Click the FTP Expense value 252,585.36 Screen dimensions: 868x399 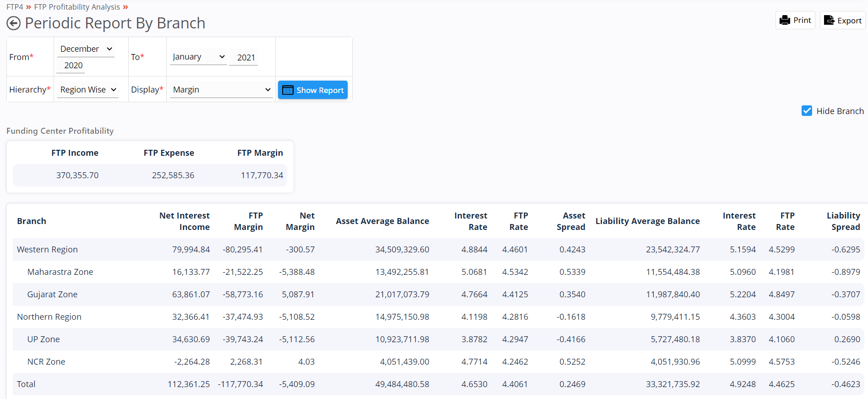point(173,175)
